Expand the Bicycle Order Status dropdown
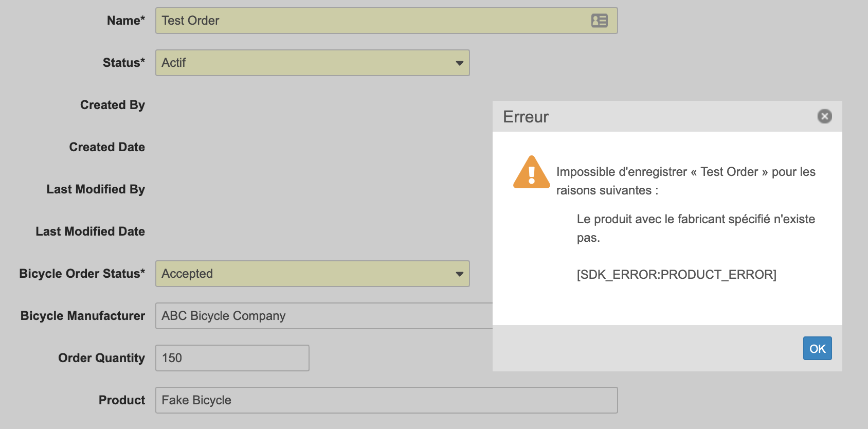Viewport: 868px width, 429px height. [x=313, y=274]
